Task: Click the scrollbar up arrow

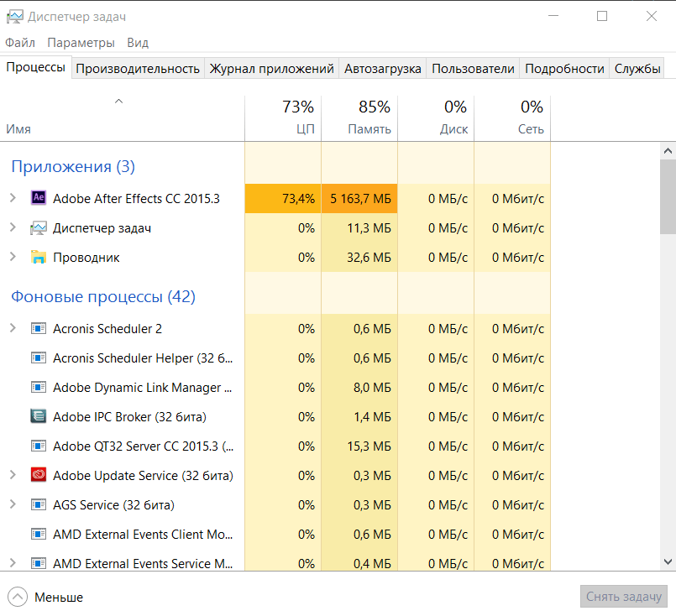Action: 668,151
